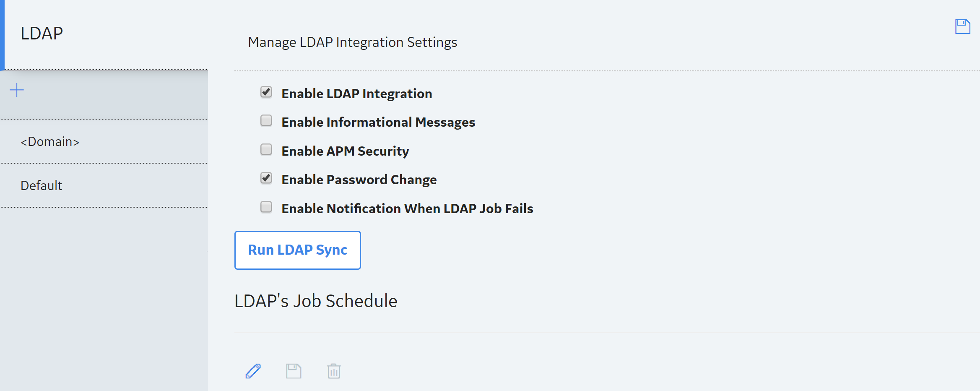Click Manage LDAP Integration Settings heading
The image size is (980, 391).
pyautogui.click(x=353, y=42)
